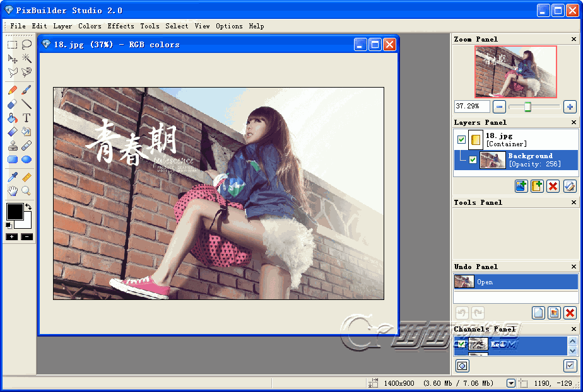Open the File menu
583x392 pixels.
[18, 26]
